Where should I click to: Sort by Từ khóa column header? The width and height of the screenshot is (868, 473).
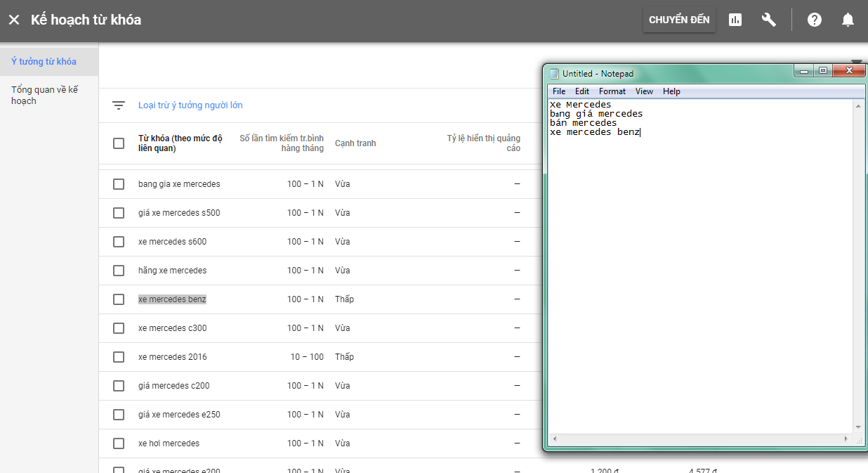point(180,143)
